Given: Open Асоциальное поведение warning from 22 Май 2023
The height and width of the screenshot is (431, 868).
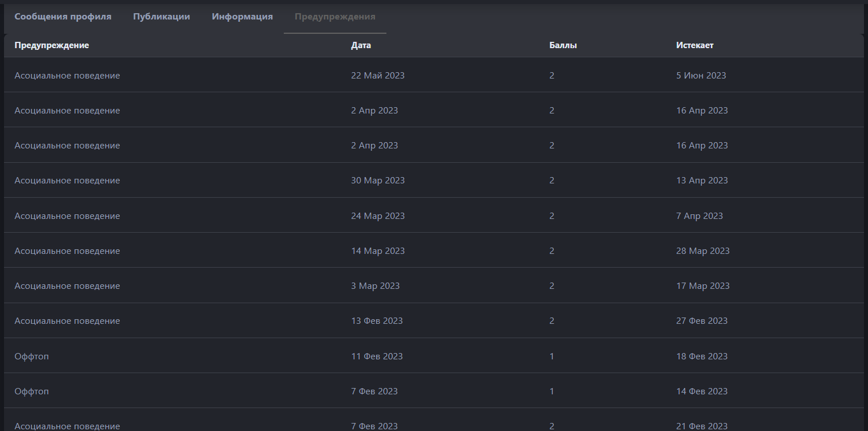Looking at the screenshot, I should pos(67,76).
